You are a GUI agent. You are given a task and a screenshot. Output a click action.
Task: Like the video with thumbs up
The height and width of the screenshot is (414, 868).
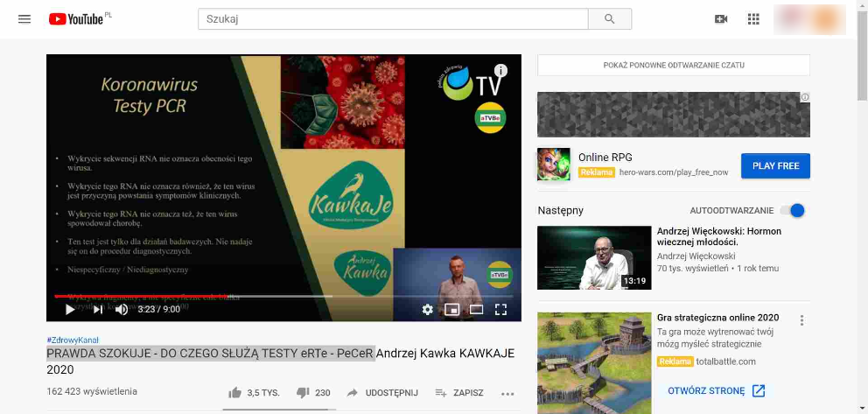(235, 393)
